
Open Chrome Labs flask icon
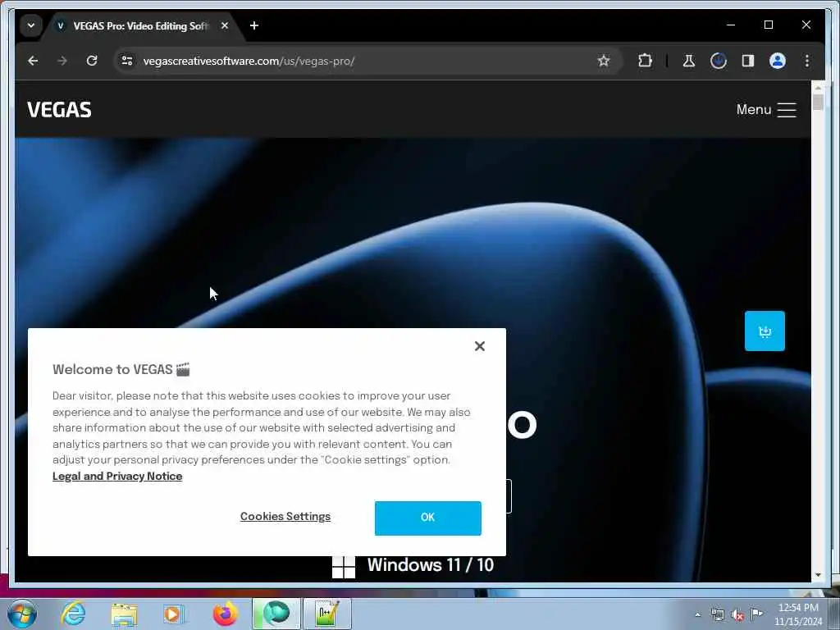689,61
